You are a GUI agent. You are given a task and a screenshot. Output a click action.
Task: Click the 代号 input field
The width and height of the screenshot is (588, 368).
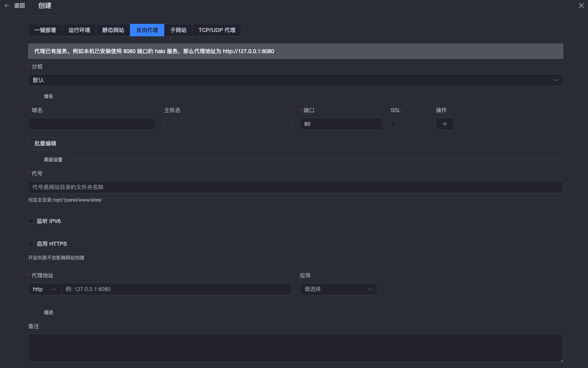(295, 187)
